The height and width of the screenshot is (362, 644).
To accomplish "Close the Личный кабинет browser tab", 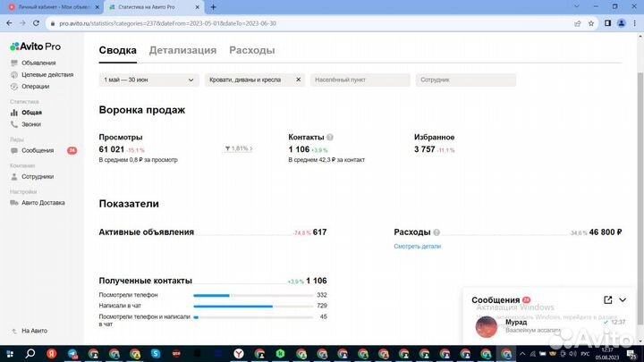I will click(x=97, y=7).
